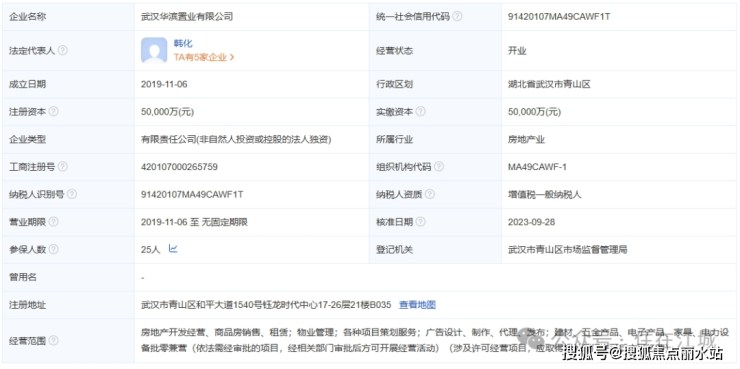Click the 企业类型 label cell
The height and width of the screenshot is (369, 740).
click(68, 139)
